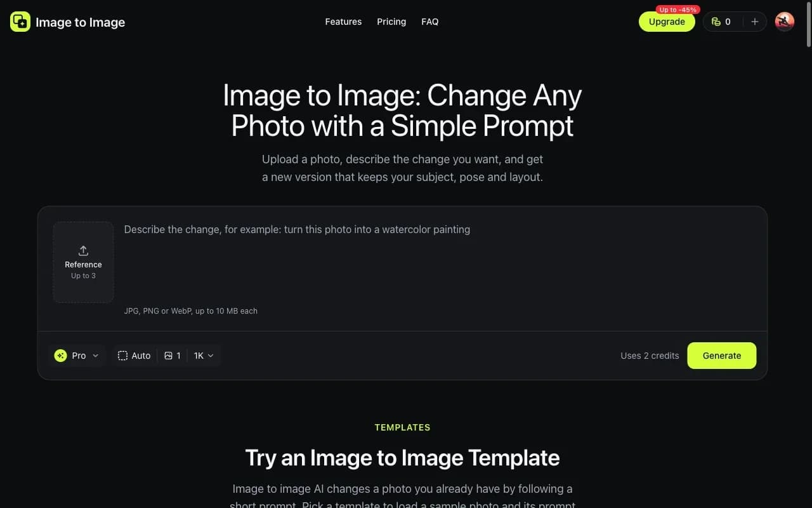Screen dimensions: 812x508
Task: Click the Auto aspect ratio icon
Action: 123,356
